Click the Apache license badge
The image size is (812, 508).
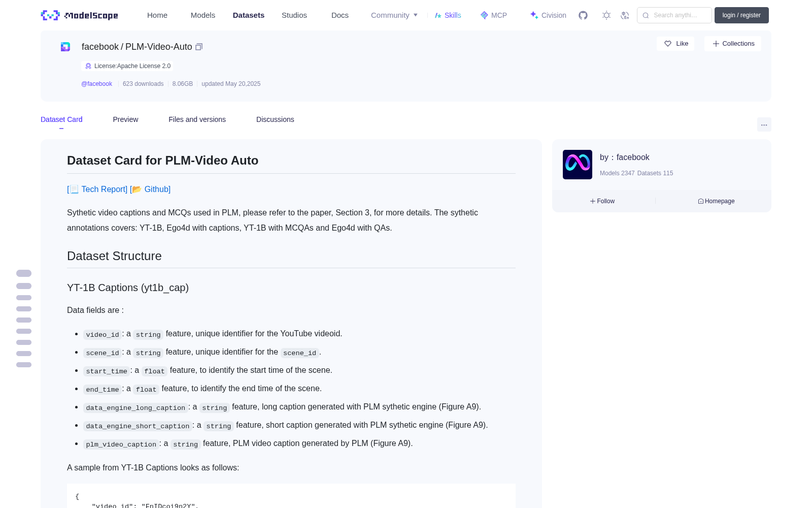click(127, 66)
